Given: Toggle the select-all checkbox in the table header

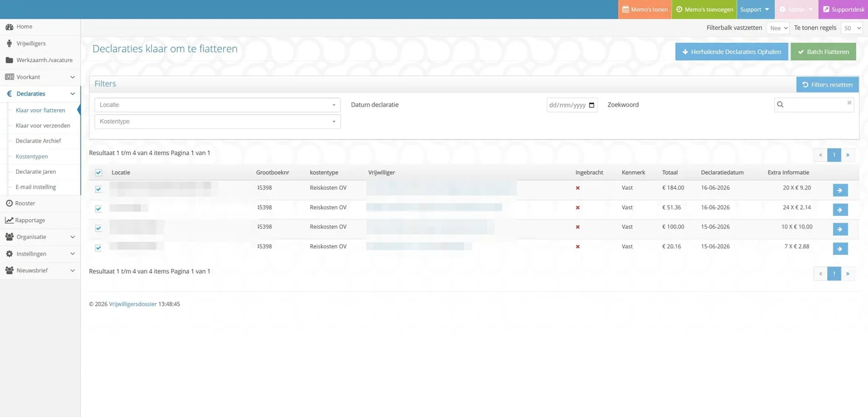Looking at the screenshot, I should pyautogui.click(x=99, y=173).
